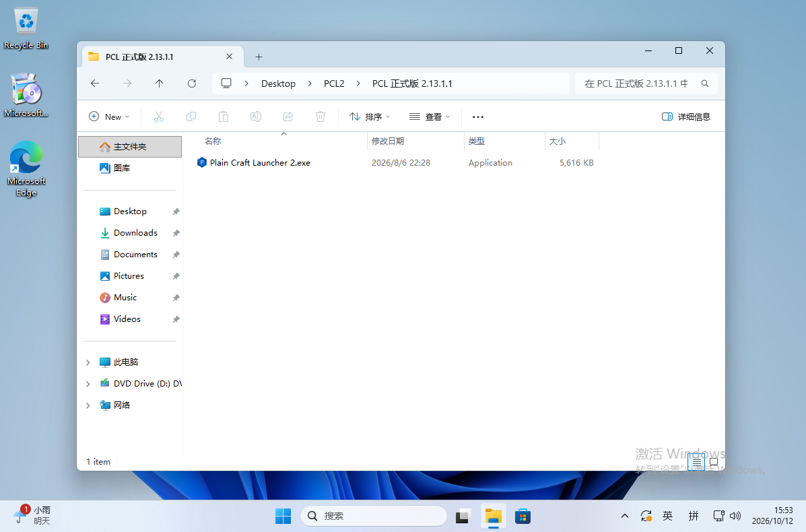This screenshot has width=806, height=532.
Task: Open Documents in quick access
Action: point(130,255)
